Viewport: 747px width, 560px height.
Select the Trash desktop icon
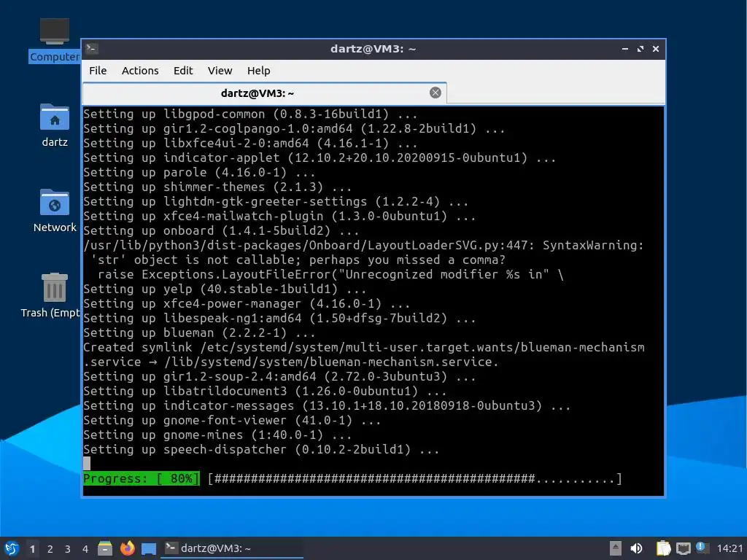pyautogui.click(x=50, y=296)
